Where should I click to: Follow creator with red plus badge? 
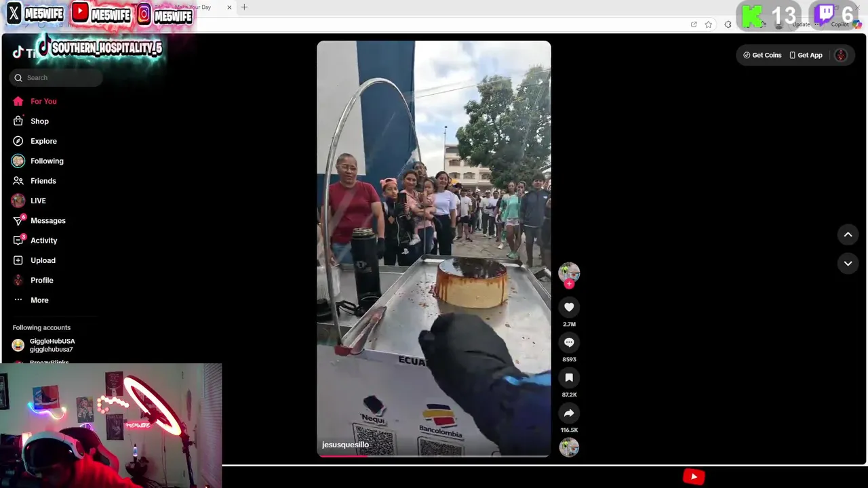569,284
